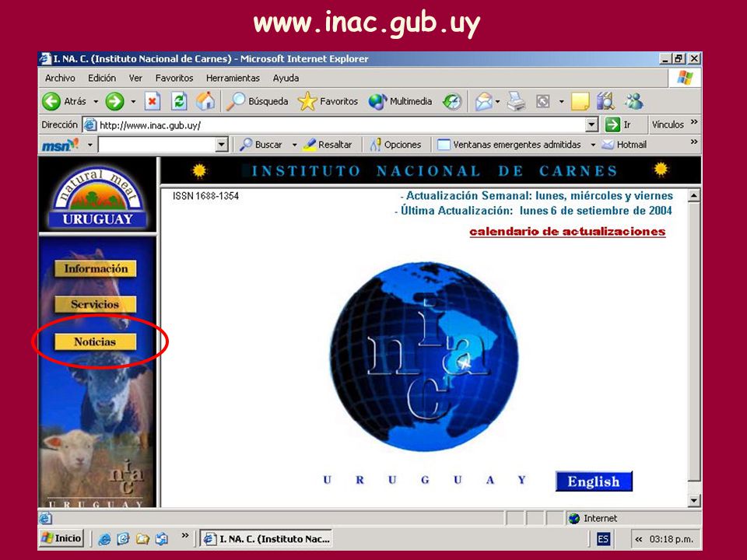Open the Ver menu
Screen dimensions: 747x560
(x=135, y=78)
